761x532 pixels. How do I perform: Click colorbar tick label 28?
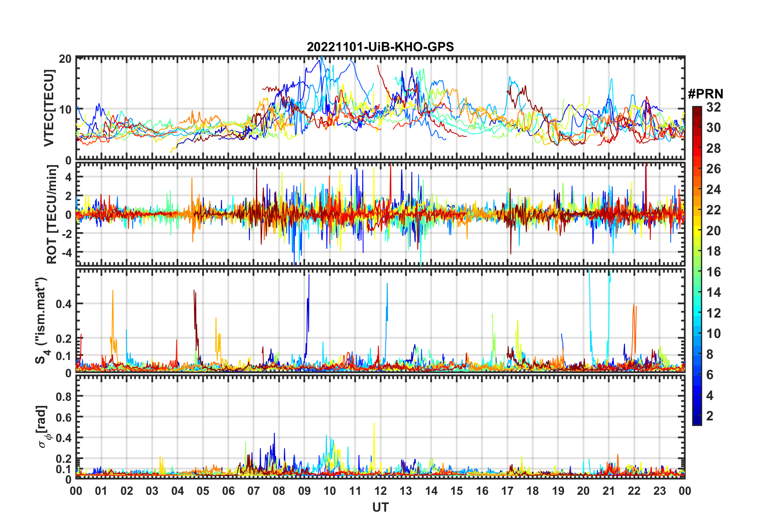coord(713,148)
